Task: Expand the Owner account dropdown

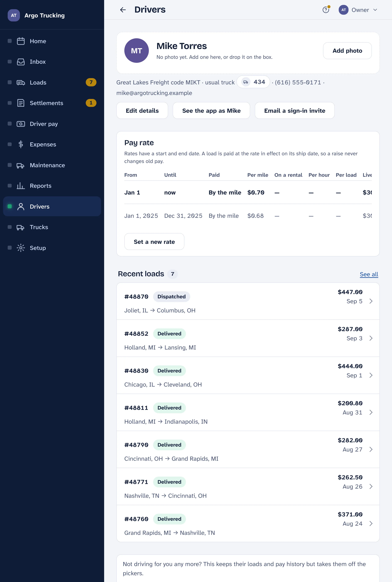Action: point(358,10)
